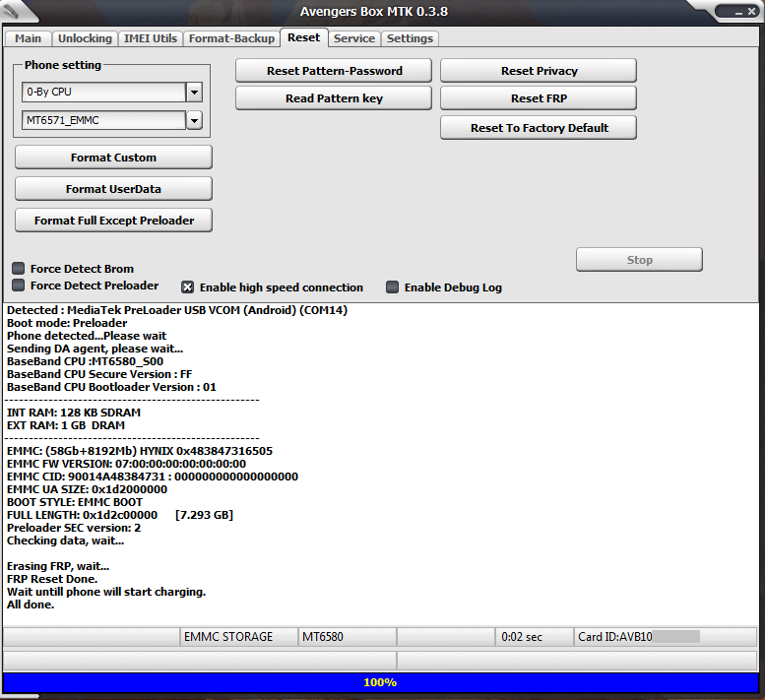Open the Main tab

pos(28,38)
